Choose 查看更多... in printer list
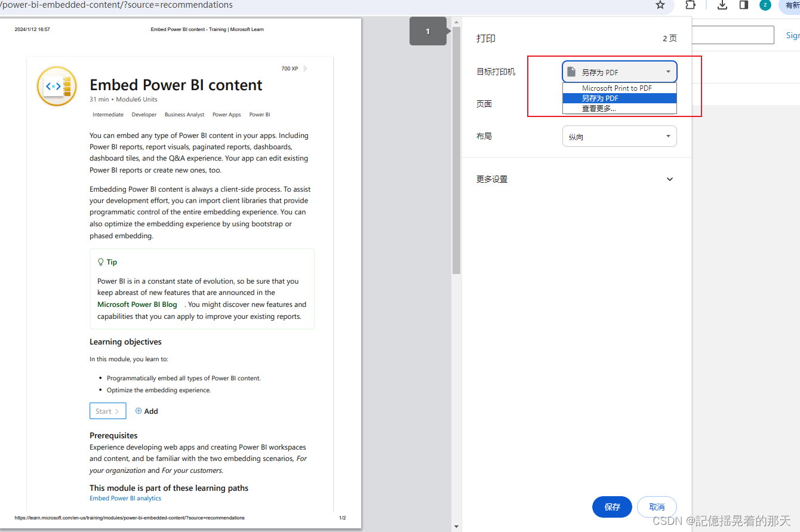The height and width of the screenshot is (532, 800). [x=619, y=108]
